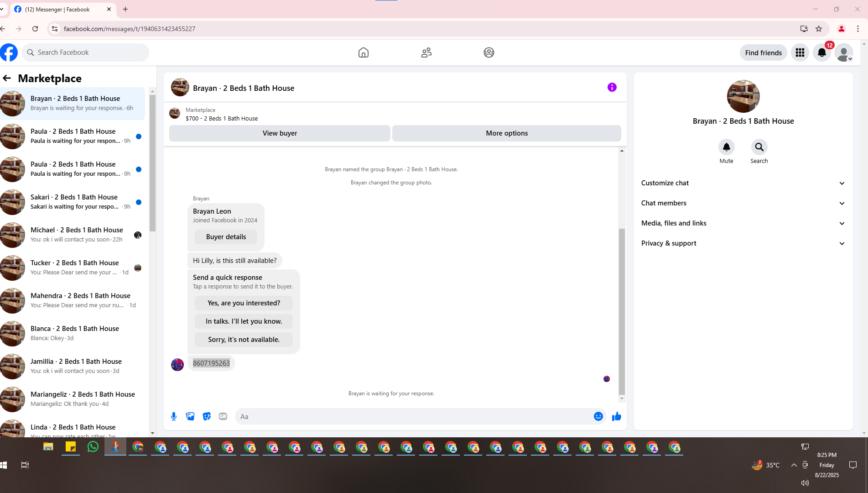The height and width of the screenshot is (493, 868).
Task: Send quick reply 'Yes, are you interested?'
Action: 244,303
